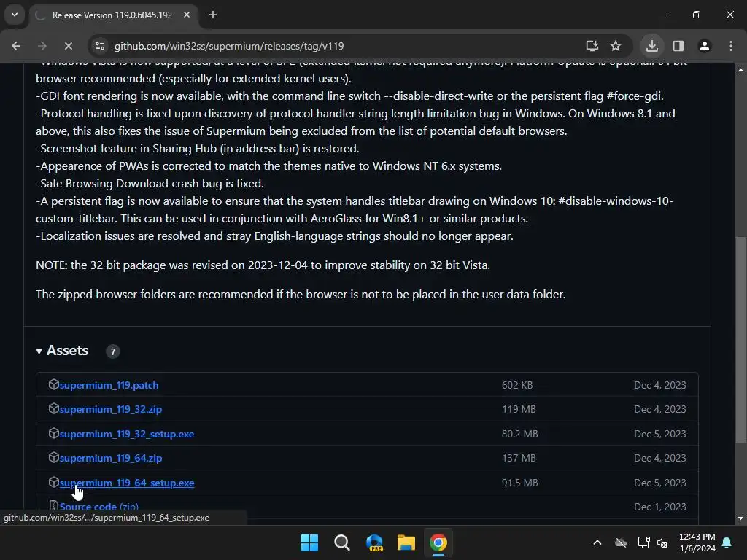Download supermium_119.patch
Image resolution: width=747 pixels, height=560 pixels.
[109, 385]
